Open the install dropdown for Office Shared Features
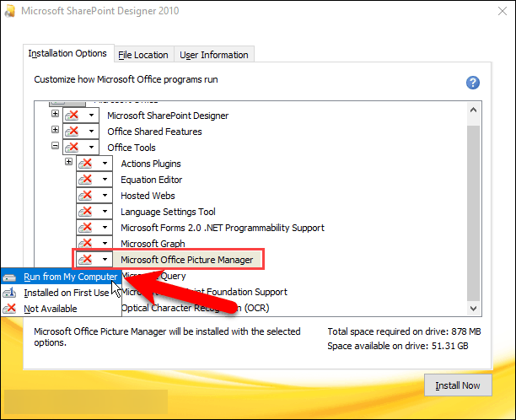Screen dimensions: 516x420 92,132
